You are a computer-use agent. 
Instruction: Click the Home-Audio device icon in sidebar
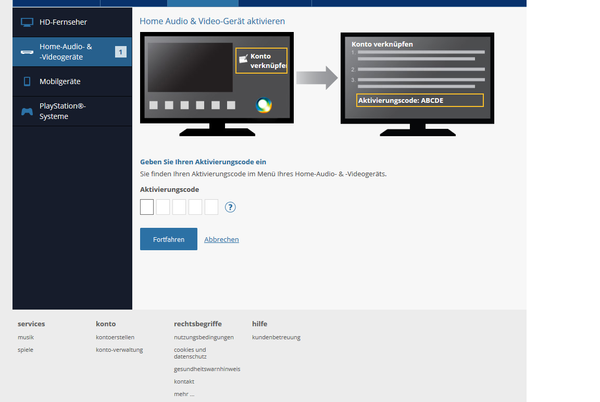27,51
